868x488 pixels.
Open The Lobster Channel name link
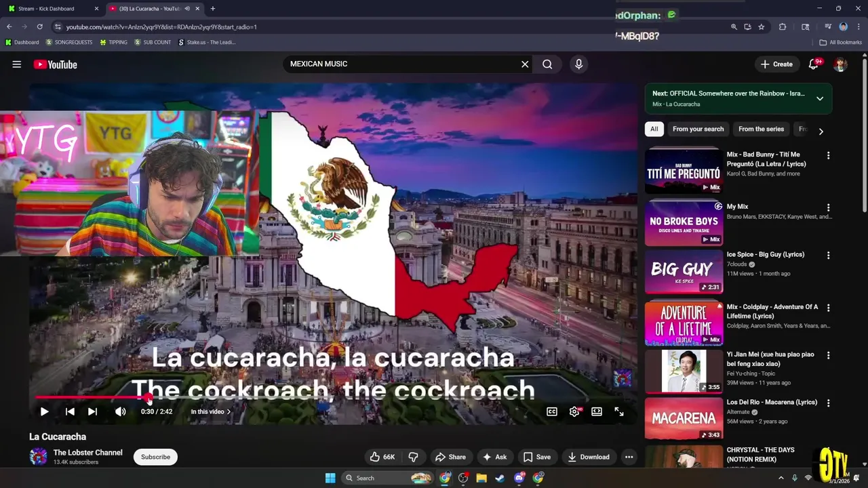88,453
